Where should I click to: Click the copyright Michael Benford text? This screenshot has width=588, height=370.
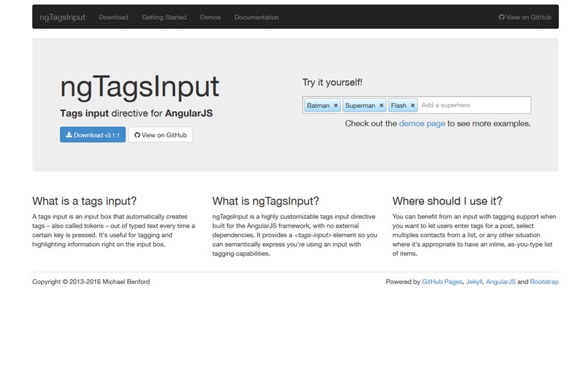tap(91, 282)
